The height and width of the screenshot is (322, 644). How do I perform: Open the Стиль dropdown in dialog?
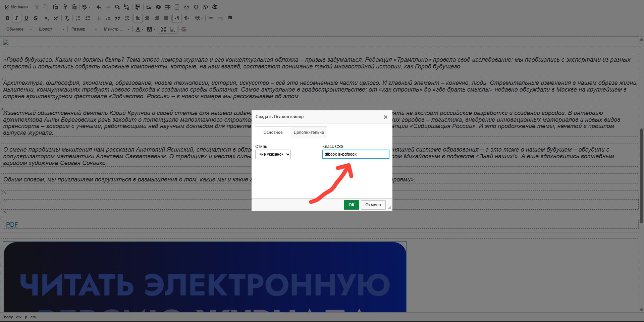pos(273,154)
